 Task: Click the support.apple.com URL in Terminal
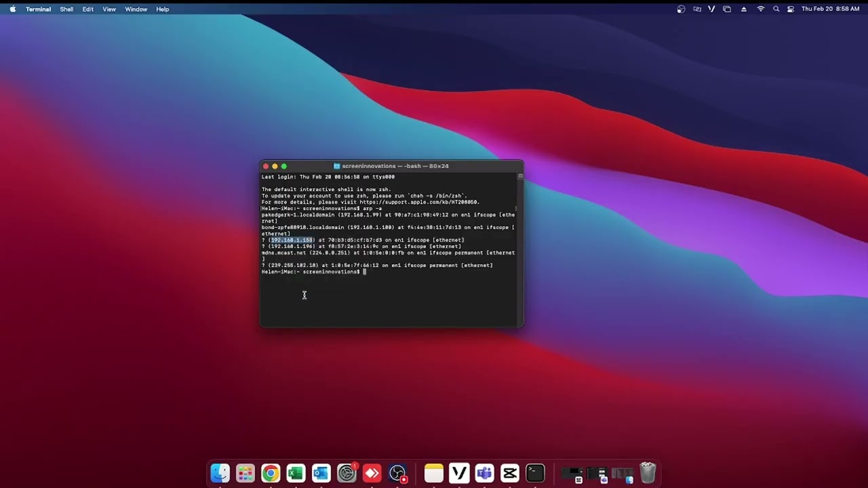(419, 202)
